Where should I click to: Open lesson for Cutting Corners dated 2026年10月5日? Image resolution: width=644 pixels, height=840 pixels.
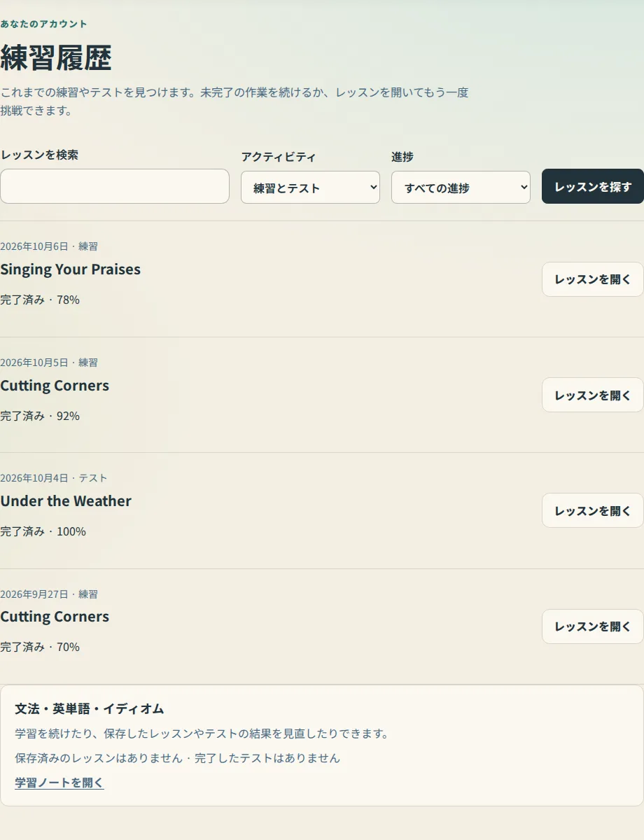(593, 395)
